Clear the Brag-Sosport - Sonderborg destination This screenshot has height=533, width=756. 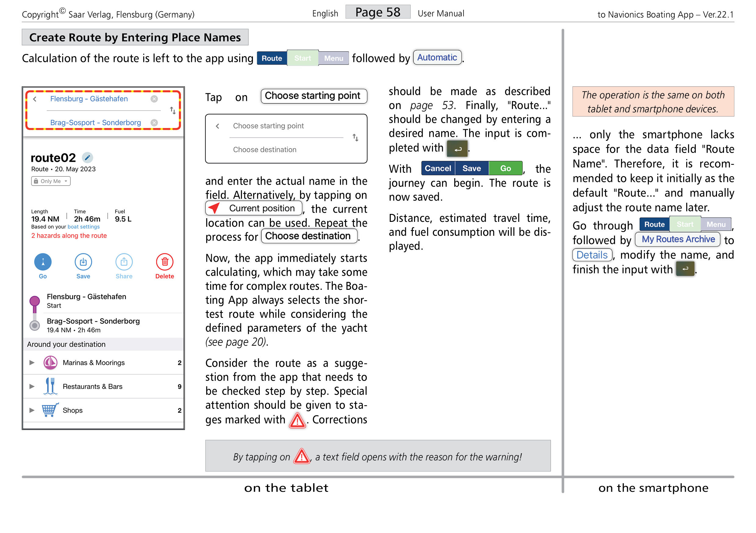(154, 123)
